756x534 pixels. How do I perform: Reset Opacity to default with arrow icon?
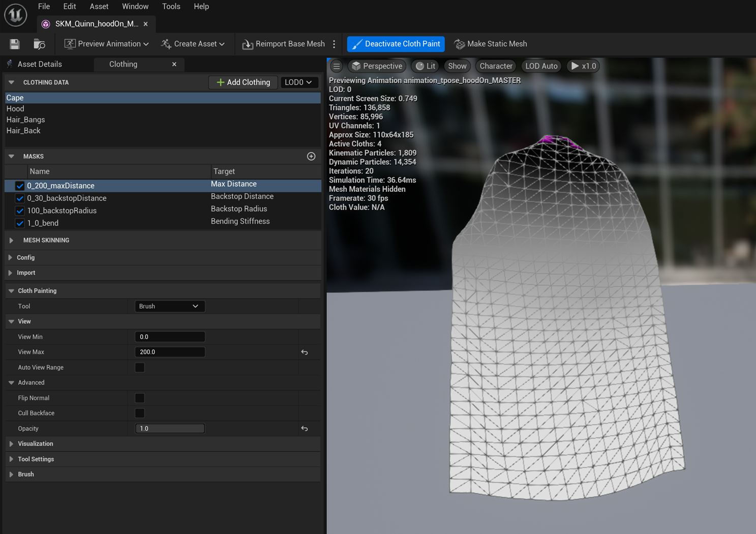pos(305,429)
